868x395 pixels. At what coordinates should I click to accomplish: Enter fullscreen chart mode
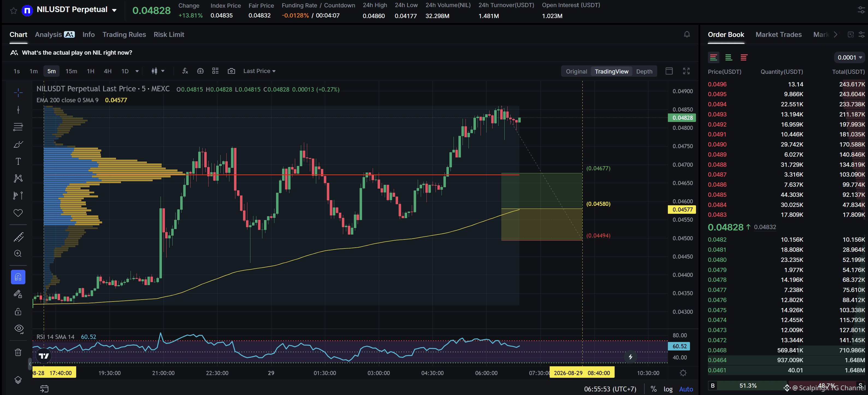click(686, 71)
